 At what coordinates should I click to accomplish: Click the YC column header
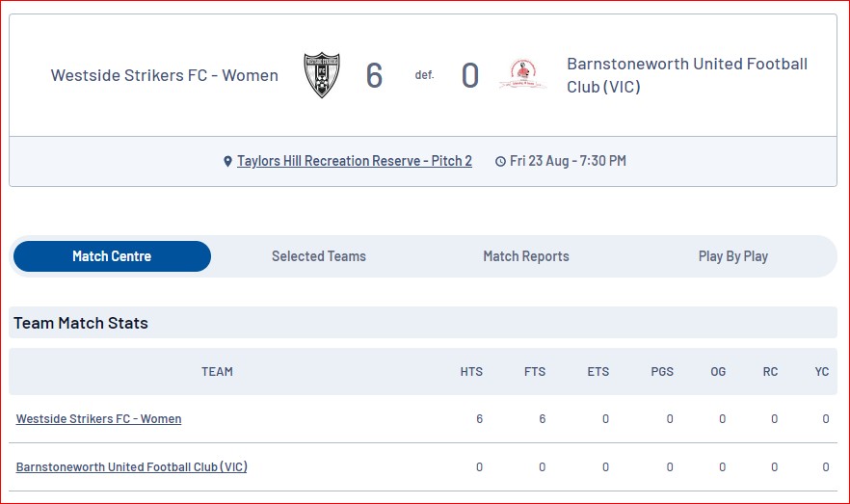point(822,372)
